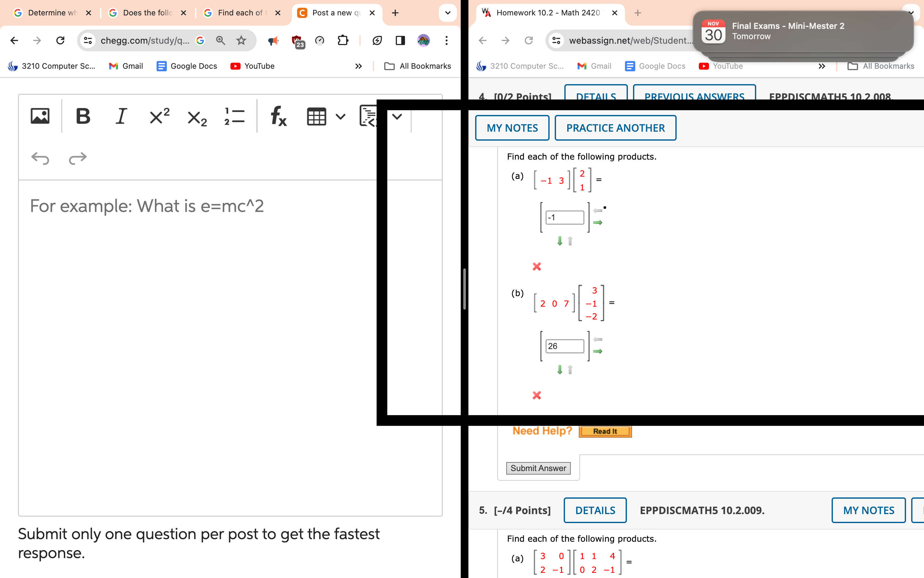
Task: Open the equation fx tool
Action: [278, 116]
